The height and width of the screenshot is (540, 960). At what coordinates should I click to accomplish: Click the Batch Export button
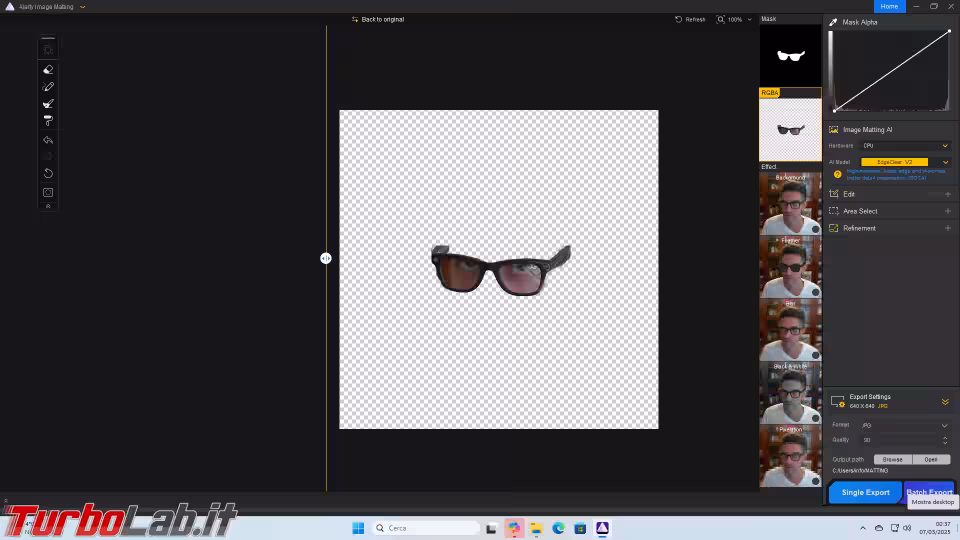pyautogui.click(x=929, y=492)
